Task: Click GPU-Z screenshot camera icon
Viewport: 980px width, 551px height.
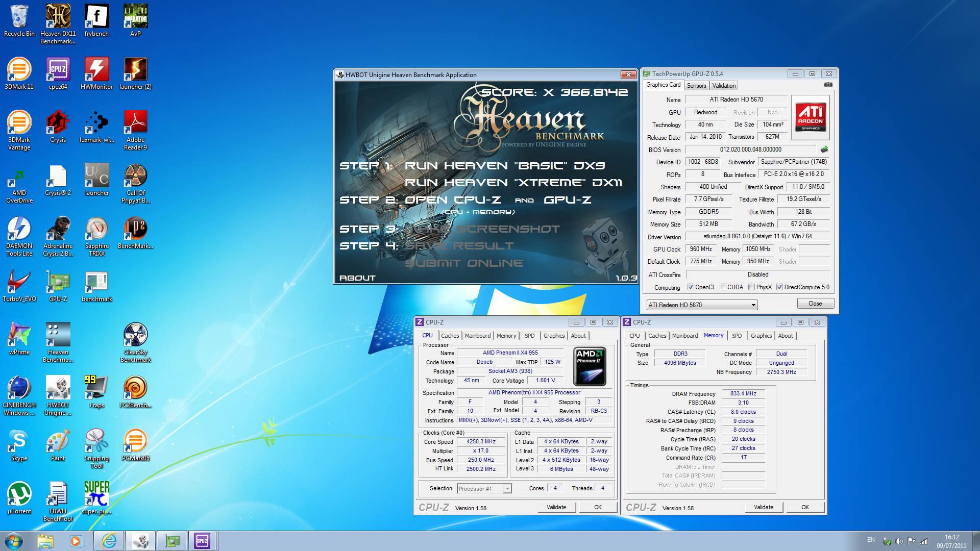Action: click(x=828, y=85)
